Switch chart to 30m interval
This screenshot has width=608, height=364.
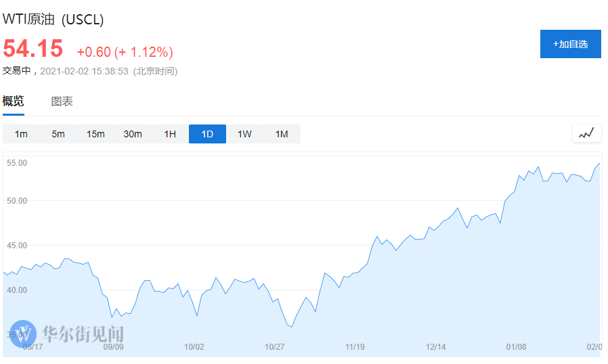click(x=133, y=134)
